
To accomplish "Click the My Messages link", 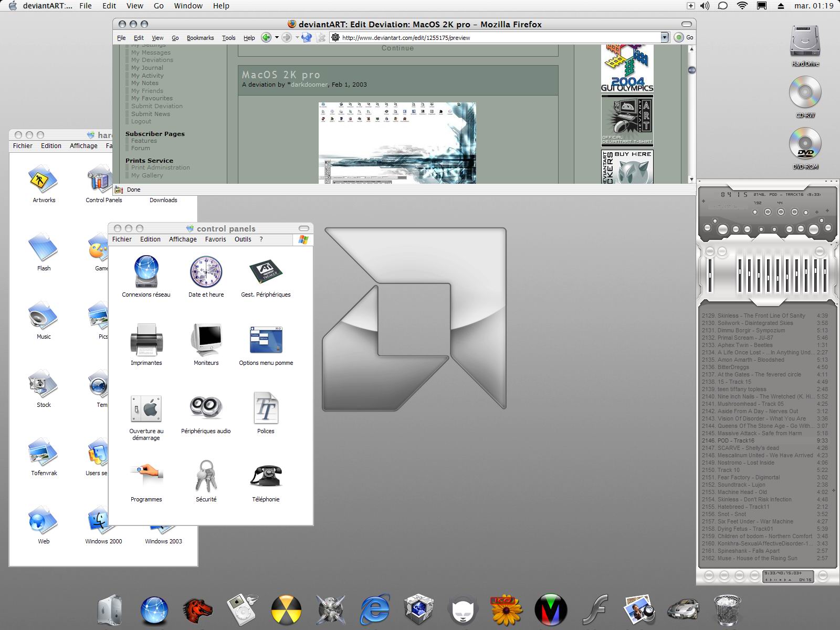I will [x=151, y=52].
